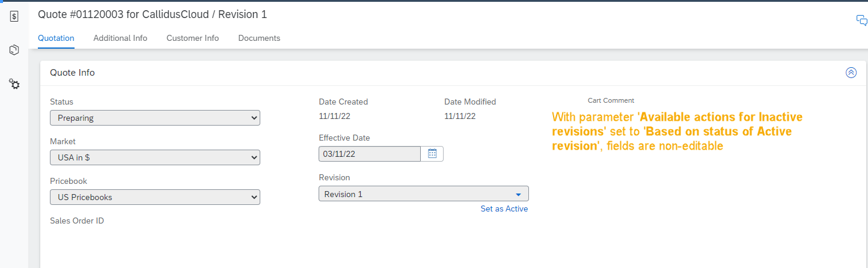Open the chat comments icon
The height and width of the screenshot is (268, 868).
pyautogui.click(x=862, y=20)
